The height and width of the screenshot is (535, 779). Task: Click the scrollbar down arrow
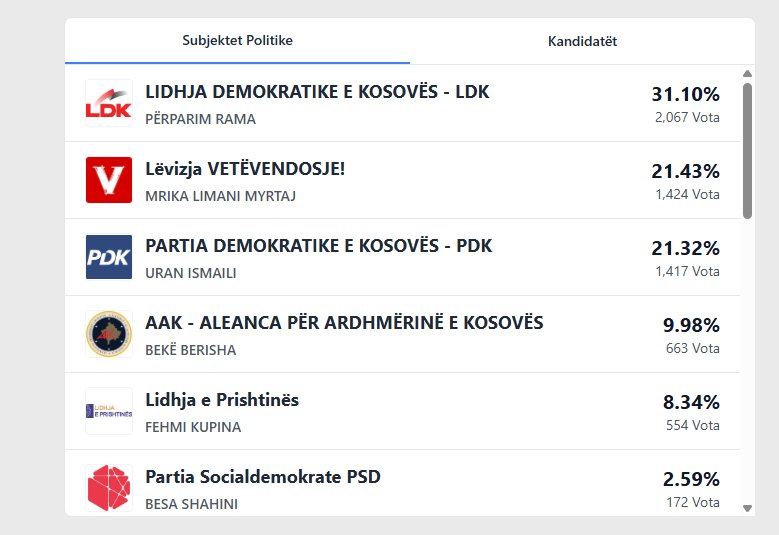[747, 508]
